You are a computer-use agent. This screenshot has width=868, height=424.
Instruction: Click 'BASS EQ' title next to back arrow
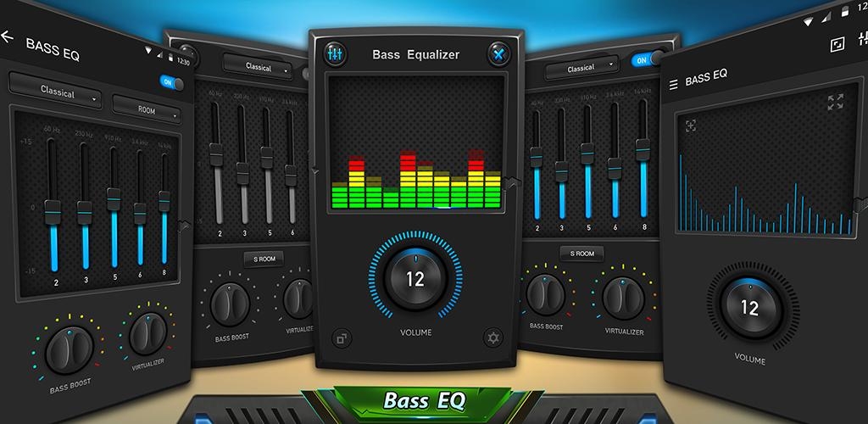(53, 50)
